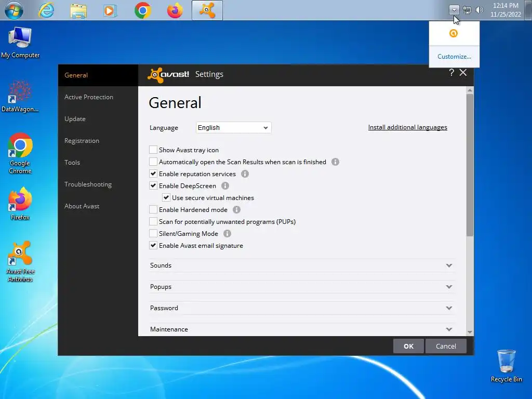Open Windows Explorer folder on taskbar
The image size is (532, 399).
point(78,10)
